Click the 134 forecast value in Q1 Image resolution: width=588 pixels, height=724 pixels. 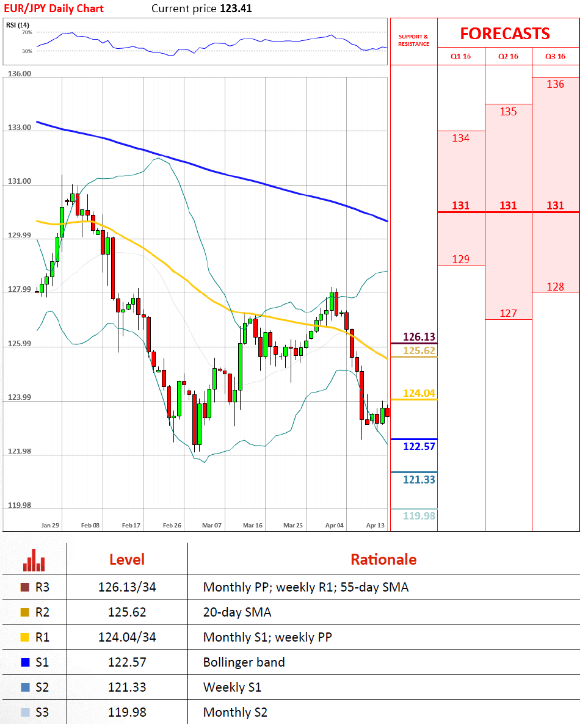pyautogui.click(x=460, y=138)
